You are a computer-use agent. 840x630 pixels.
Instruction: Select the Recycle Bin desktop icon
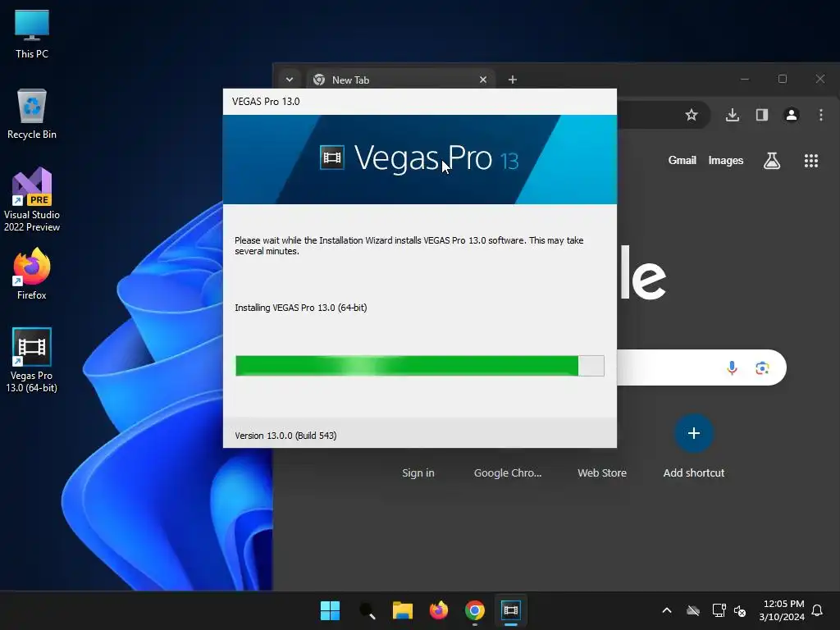pyautogui.click(x=32, y=114)
